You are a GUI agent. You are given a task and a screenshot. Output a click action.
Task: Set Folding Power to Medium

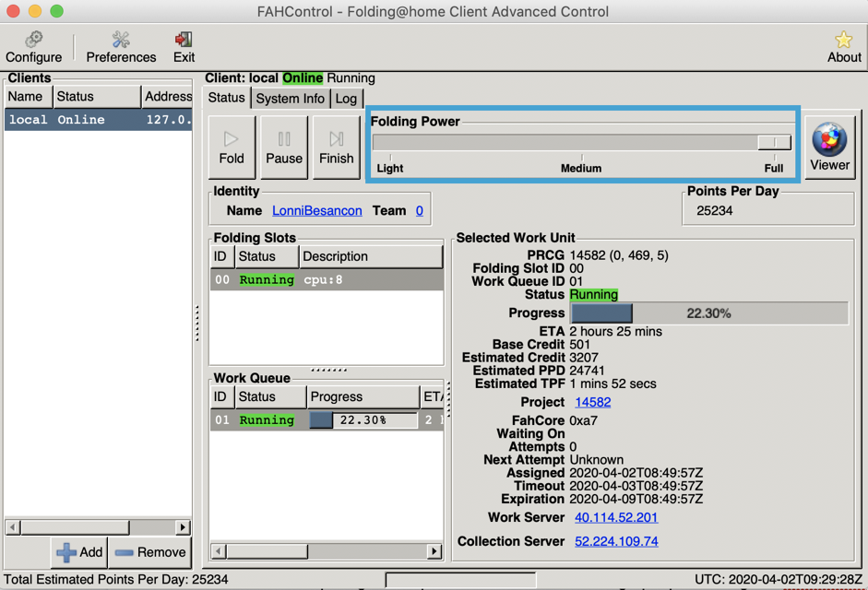click(x=581, y=169)
